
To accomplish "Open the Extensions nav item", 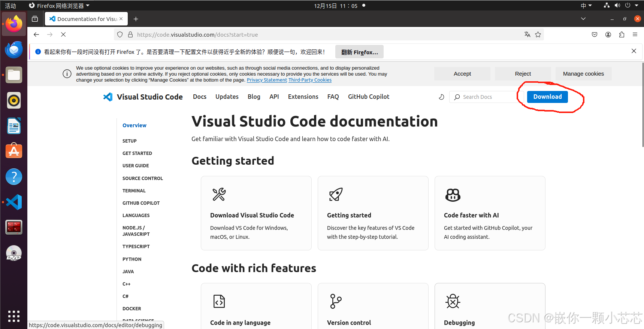I will click(x=303, y=97).
